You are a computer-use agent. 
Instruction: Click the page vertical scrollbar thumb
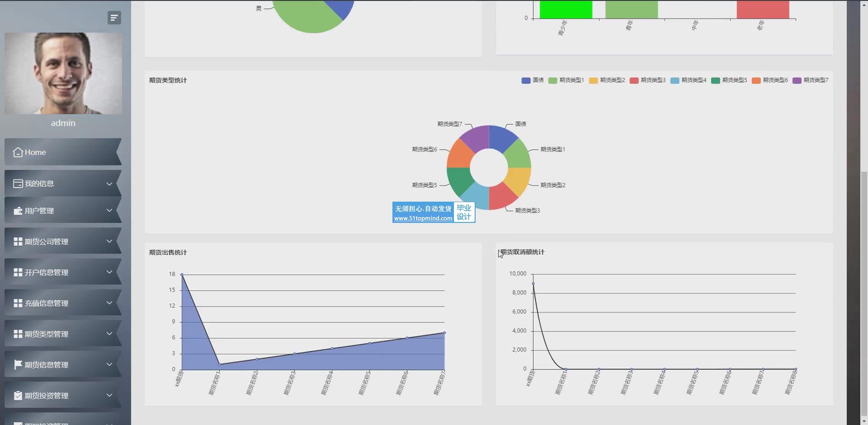864,293
